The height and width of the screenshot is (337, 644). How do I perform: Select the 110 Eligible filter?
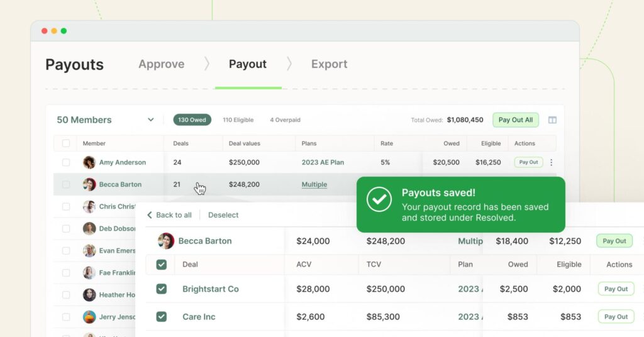click(x=238, y=120)
